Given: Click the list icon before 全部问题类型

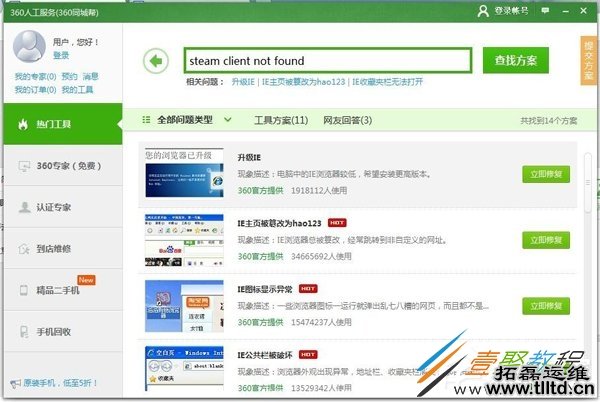Looking at the screenshot, I should click(x=146, y=120).
